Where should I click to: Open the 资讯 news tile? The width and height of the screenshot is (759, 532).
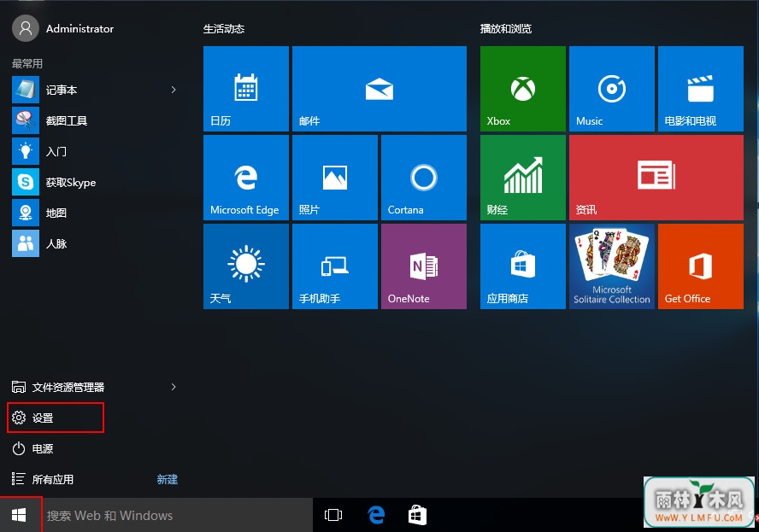(656, 178)
